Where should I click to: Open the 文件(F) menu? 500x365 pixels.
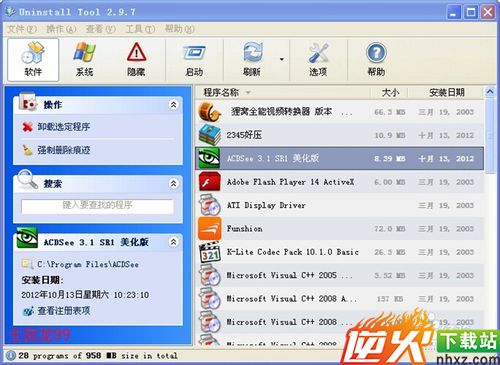click(x=22, y=29)
